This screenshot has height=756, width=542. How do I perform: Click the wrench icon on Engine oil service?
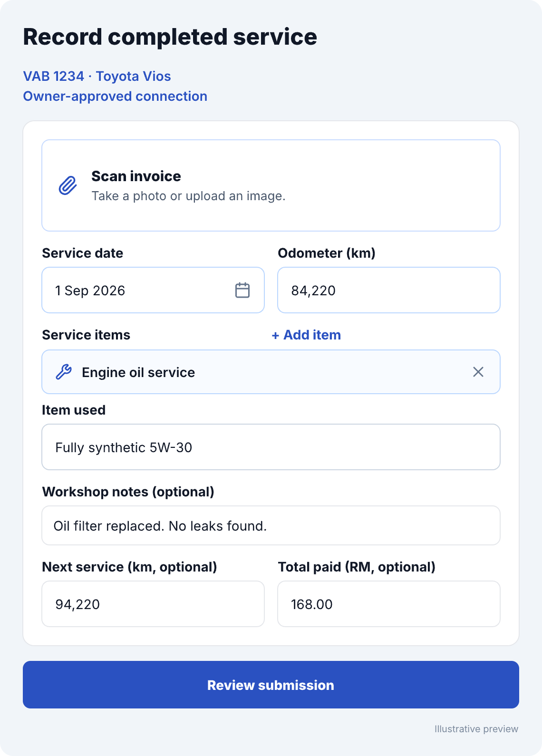[64, 372]
